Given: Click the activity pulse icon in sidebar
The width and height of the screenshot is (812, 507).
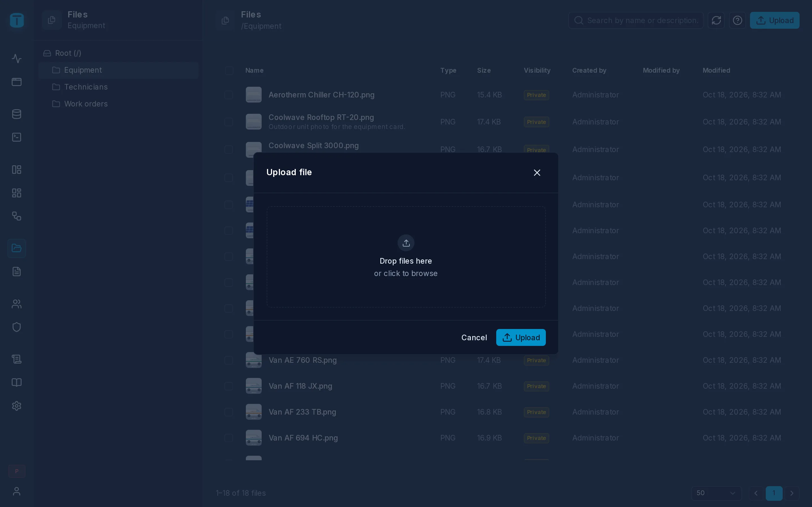Looking at the screenshot, I should 16,59.
